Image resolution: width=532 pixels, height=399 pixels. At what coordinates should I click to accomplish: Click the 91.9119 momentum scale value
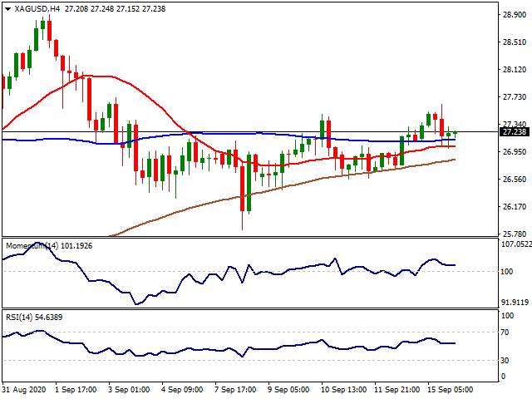coord(515,303)
